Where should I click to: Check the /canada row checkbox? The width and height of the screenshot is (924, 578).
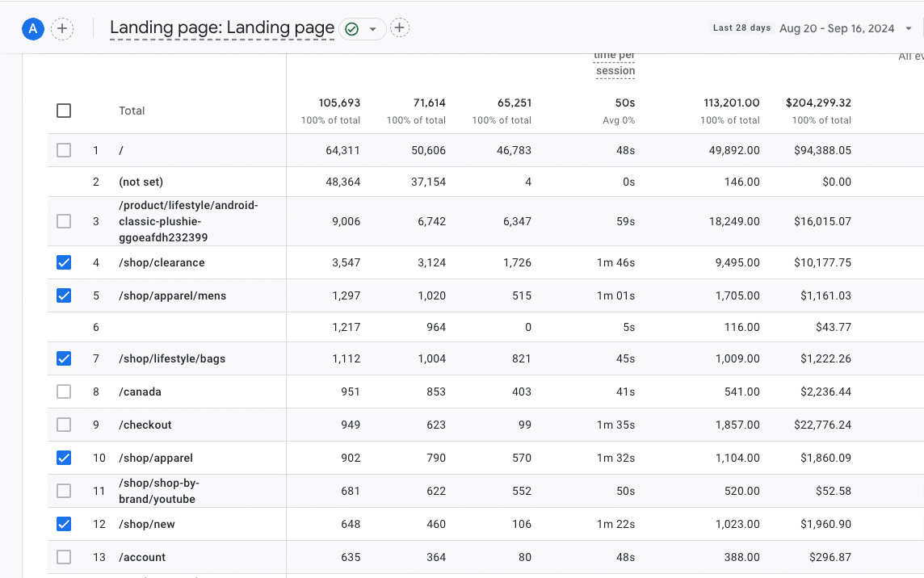click(64, 392)
